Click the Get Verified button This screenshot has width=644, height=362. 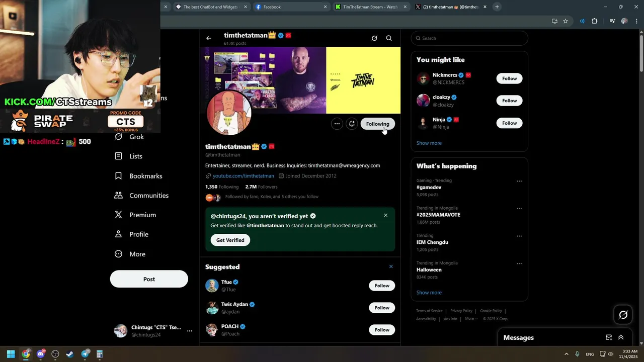(x=230, y=240)
